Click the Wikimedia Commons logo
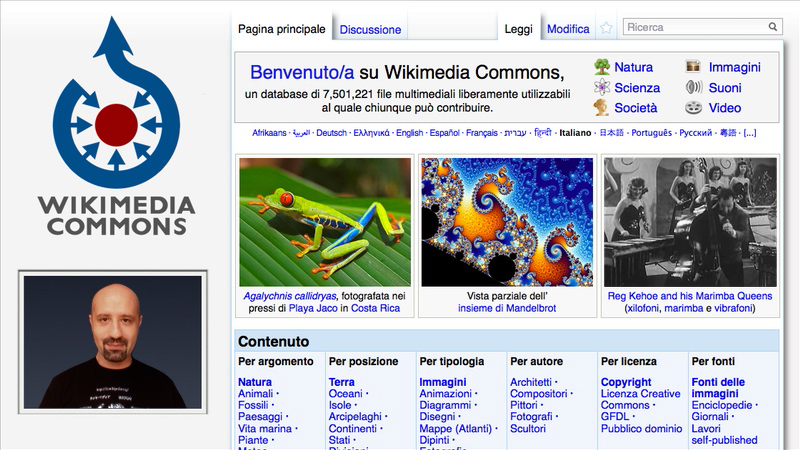 (x=116, y=126)
